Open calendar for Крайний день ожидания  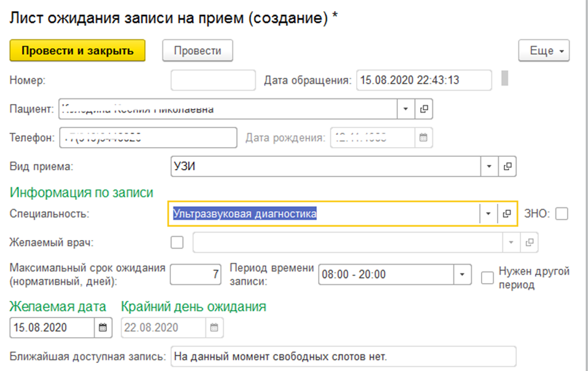click(214, 327)
